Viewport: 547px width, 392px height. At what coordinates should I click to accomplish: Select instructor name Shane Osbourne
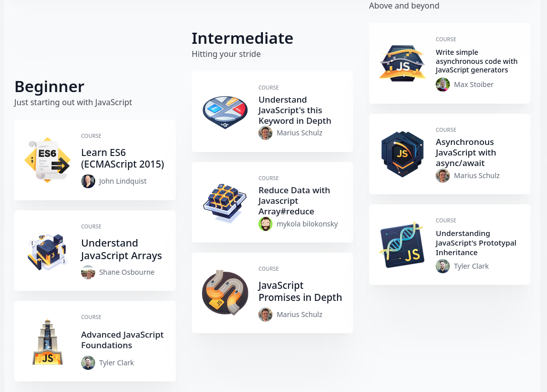coord(127,272)
